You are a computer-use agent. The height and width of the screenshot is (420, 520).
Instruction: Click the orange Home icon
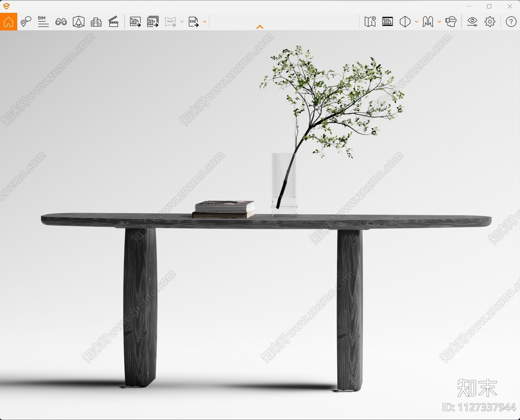8,22
